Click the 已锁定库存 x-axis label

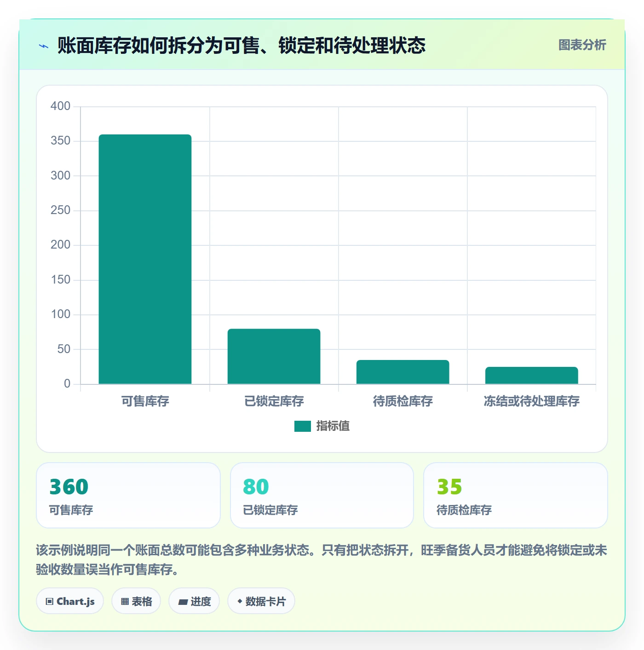pos(274,401)
